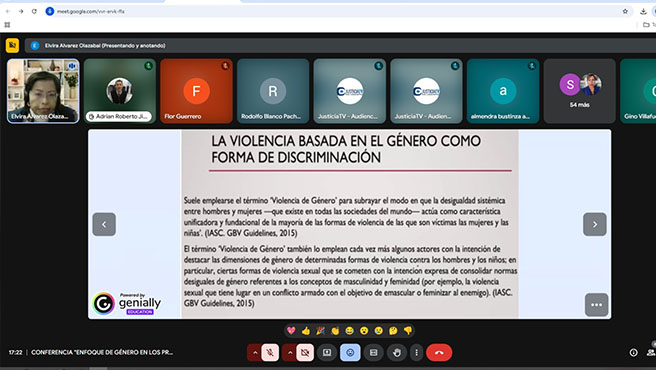The image size is (656, 370).
Task: Go to the next Genially slide
Action: tap(594, 224)
